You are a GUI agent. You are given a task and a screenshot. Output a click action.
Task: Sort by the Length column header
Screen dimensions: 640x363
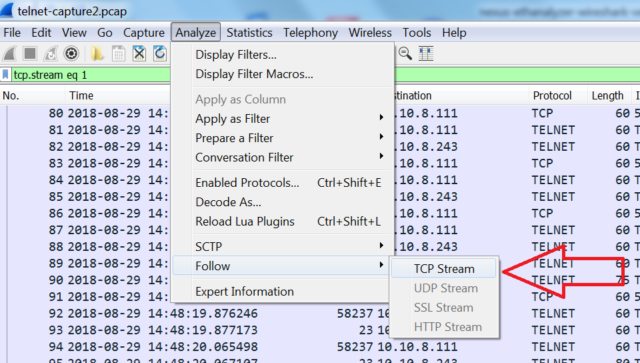[x=609, y=96]
